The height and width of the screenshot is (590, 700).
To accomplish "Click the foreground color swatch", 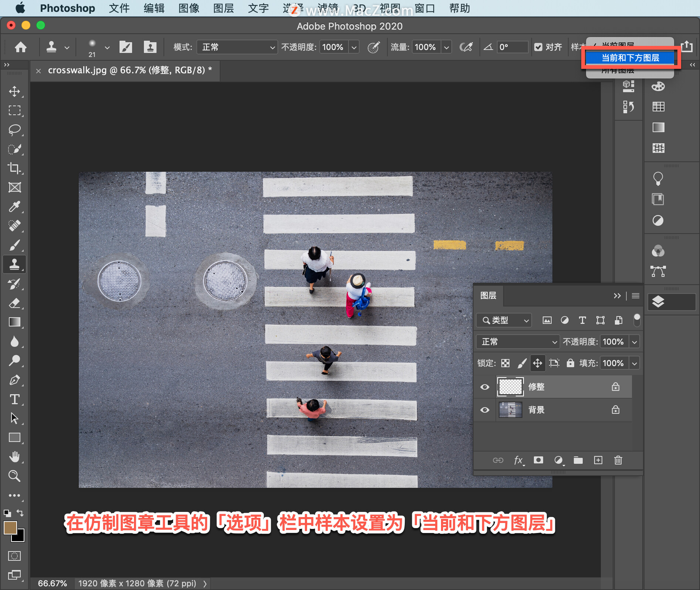I will (x=10, y=528).
